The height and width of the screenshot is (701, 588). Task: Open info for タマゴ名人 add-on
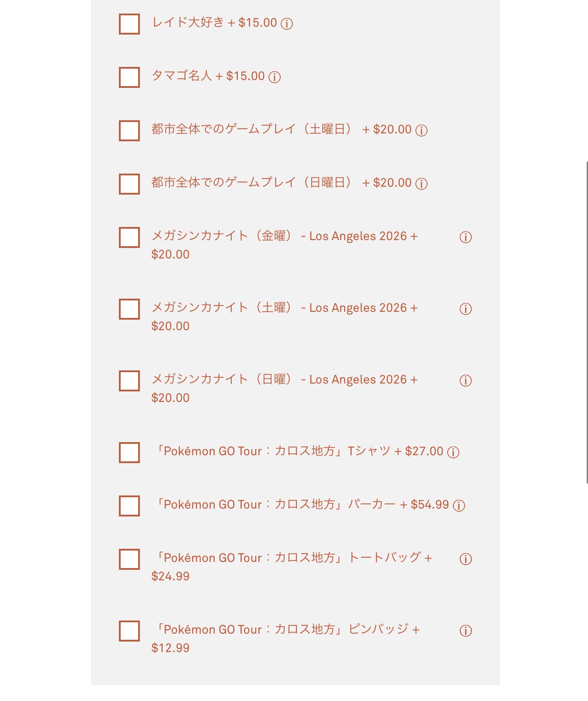click(275, 77)
